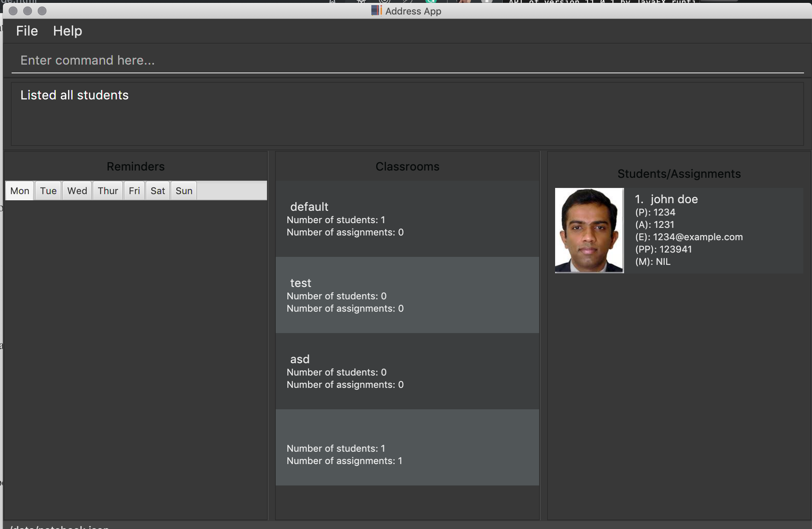The height and width of the screenshot is (529, 812).
Task: Select the asd classroom card
Action: point(407,371)
